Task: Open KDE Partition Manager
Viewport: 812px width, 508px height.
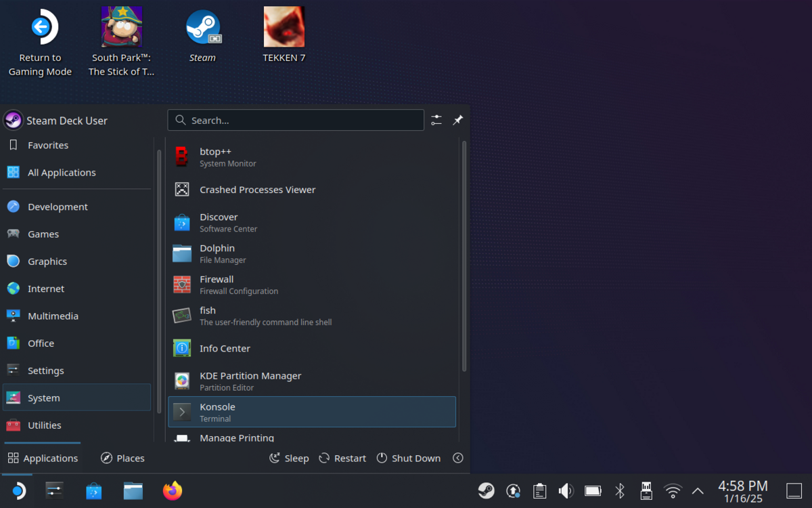Action: pos(311,381)
